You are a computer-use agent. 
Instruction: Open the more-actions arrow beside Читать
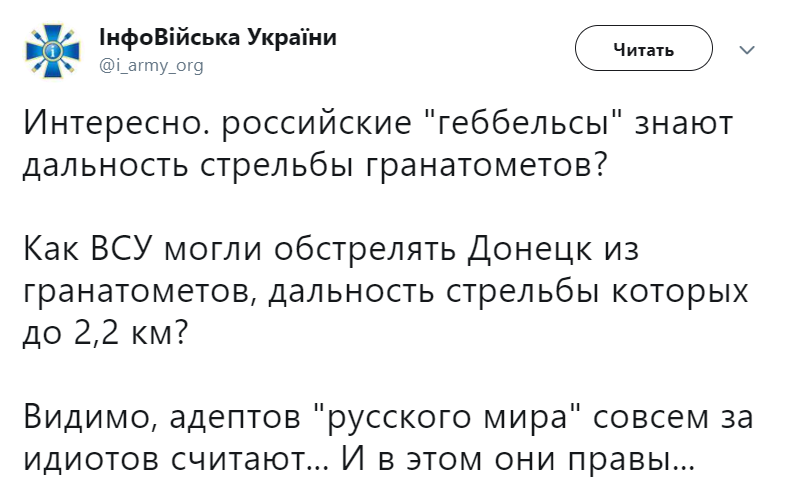click(x=747, y=50)
